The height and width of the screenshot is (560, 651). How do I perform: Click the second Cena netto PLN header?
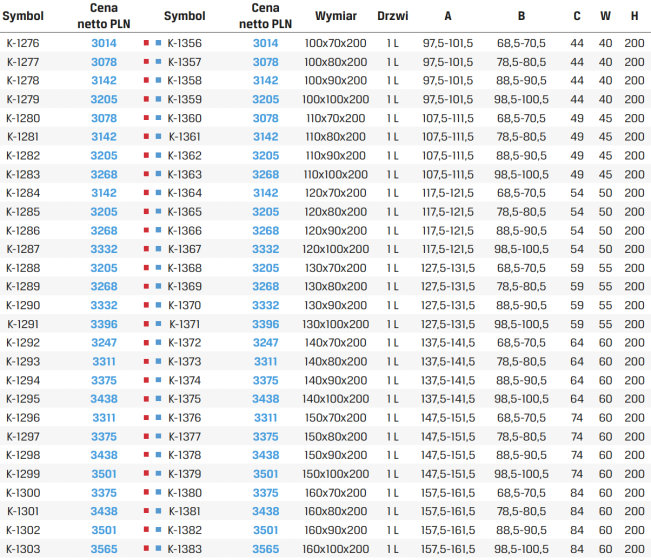[266, 16]
